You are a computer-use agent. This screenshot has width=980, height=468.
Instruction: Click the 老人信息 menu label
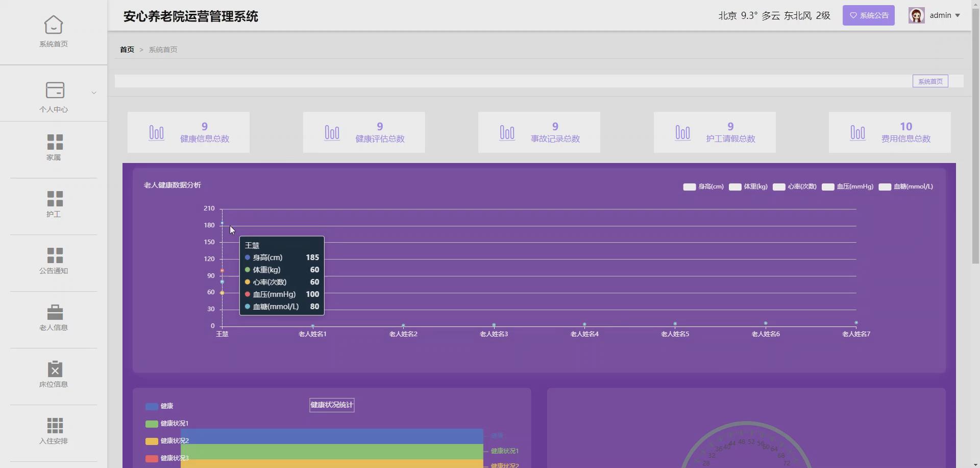coord(54,327)
